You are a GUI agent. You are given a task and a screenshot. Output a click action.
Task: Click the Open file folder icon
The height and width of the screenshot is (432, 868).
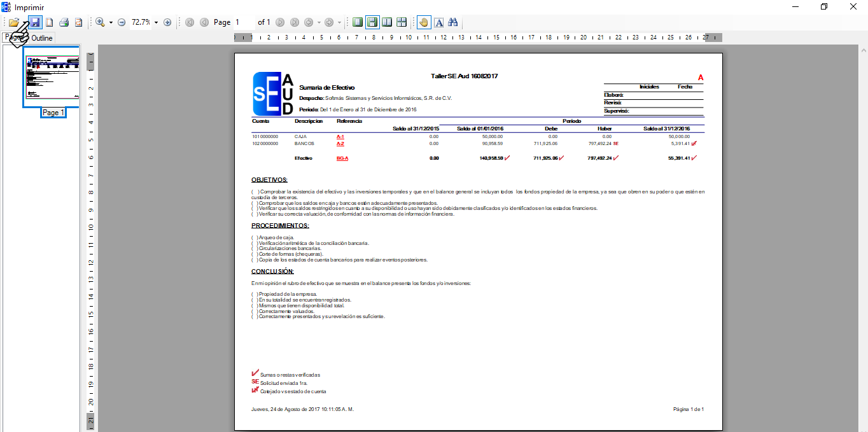(13, 22)
